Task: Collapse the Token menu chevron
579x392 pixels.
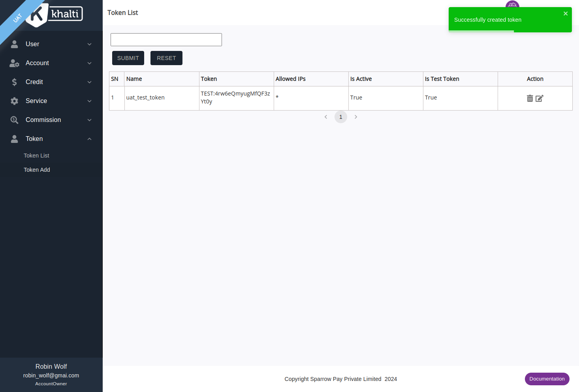Action: coord(90,139)
